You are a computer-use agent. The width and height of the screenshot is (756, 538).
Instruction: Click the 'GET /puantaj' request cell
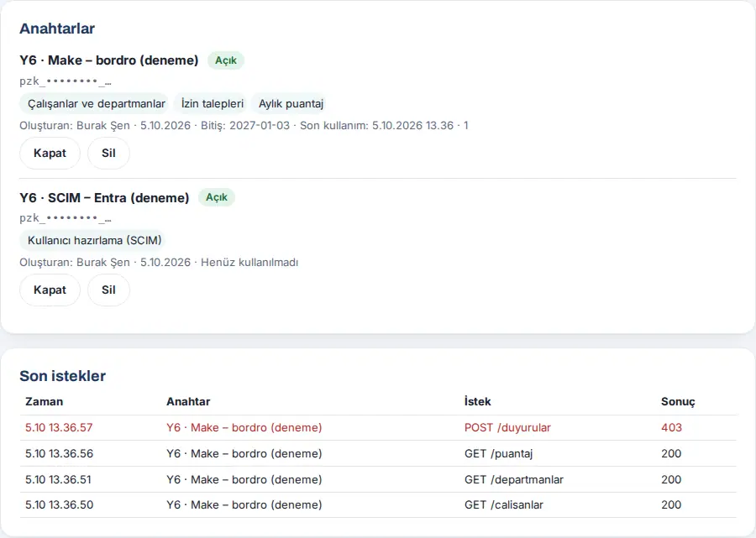point(498,454)
